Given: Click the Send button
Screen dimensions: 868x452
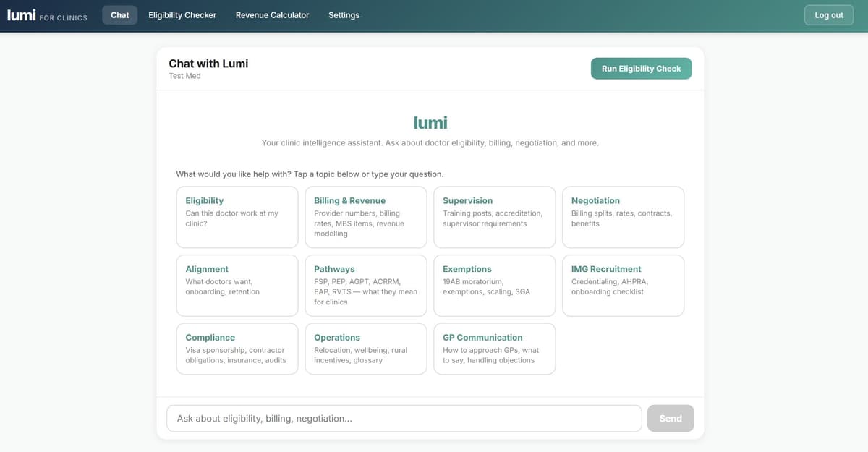Looking at the screenshot, I should pos(670,418).
